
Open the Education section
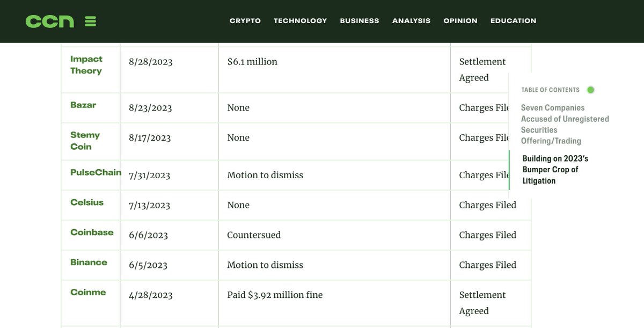pyautogui.click(x=513, y=21)
